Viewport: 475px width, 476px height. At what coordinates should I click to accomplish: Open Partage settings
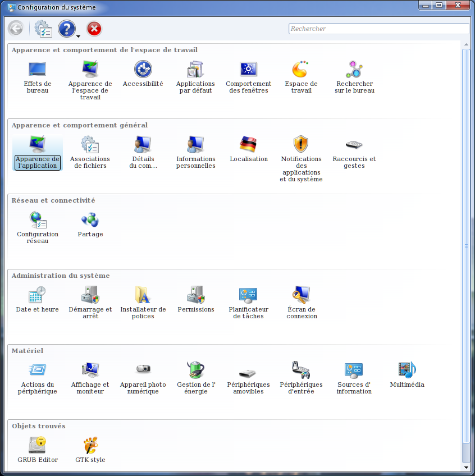tap(90, 225)
